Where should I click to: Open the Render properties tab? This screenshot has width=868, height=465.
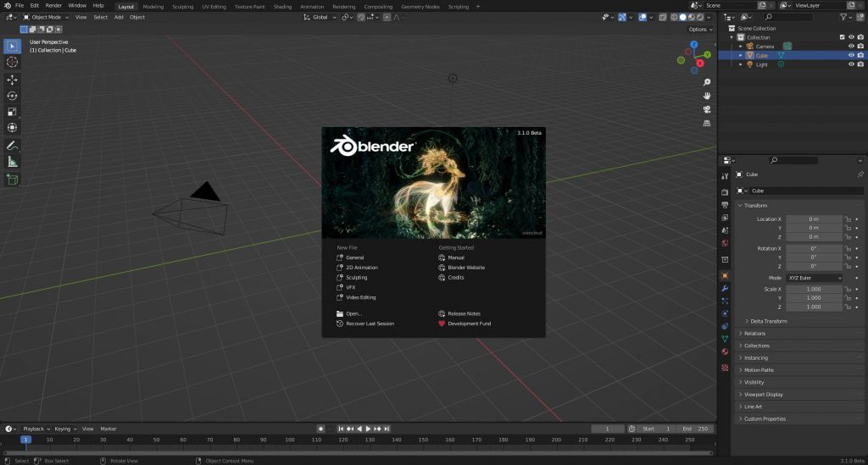725,192
